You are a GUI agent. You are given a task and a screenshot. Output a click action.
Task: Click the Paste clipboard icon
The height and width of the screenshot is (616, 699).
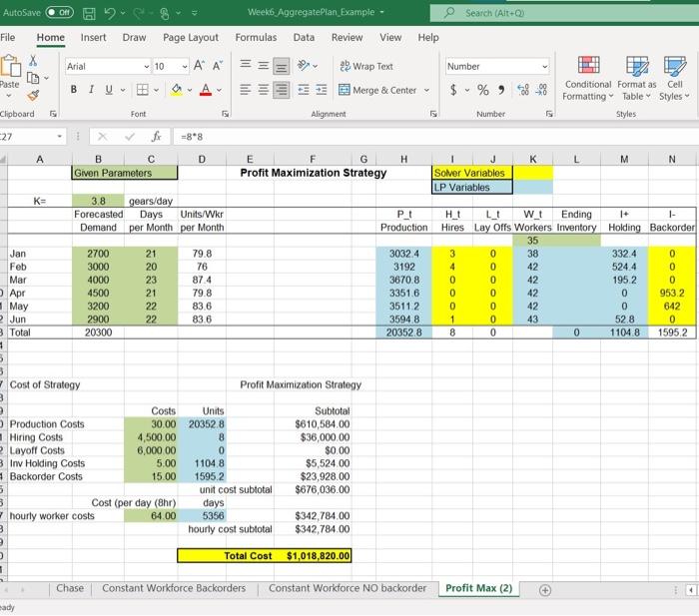click(x=10, y=66)
